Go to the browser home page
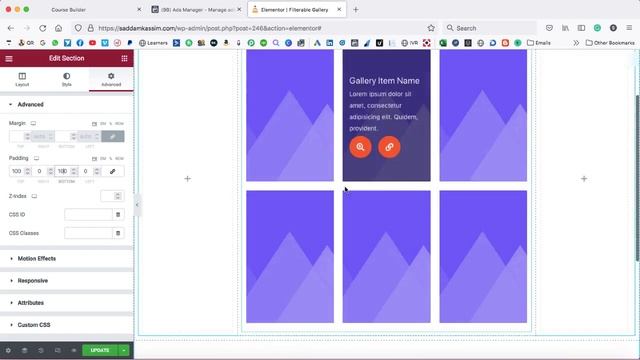This screenshot has height=360, width=640. point(58,28)
